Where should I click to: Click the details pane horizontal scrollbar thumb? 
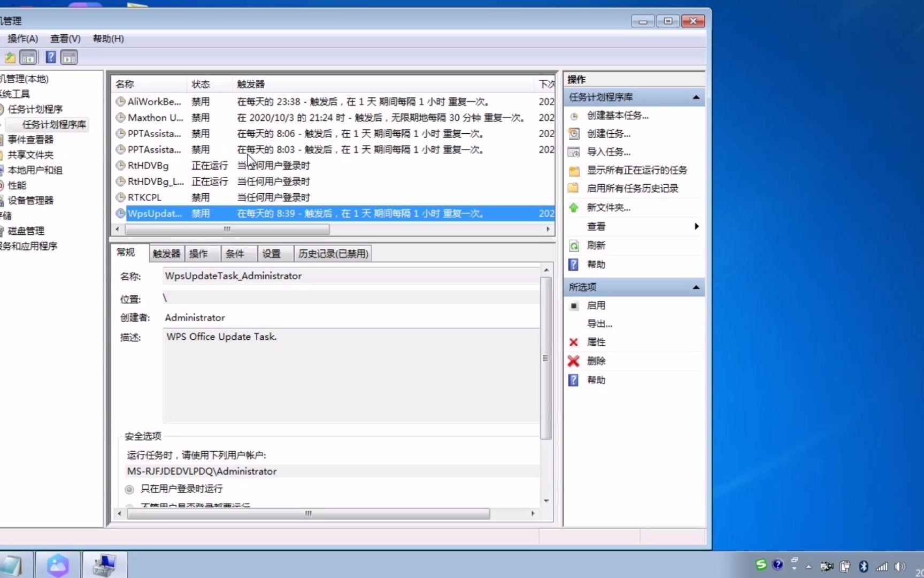coord(308,514)
